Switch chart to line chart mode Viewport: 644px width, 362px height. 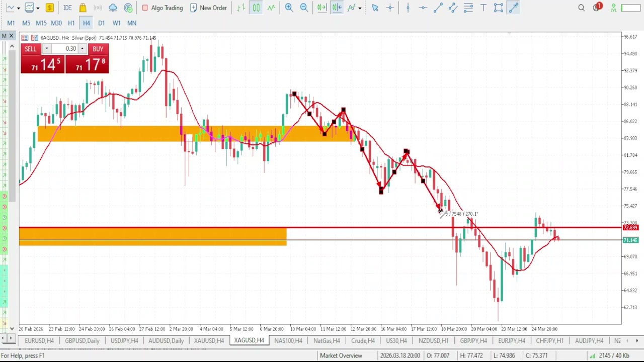pyautogui.click(x=271, y=8)
